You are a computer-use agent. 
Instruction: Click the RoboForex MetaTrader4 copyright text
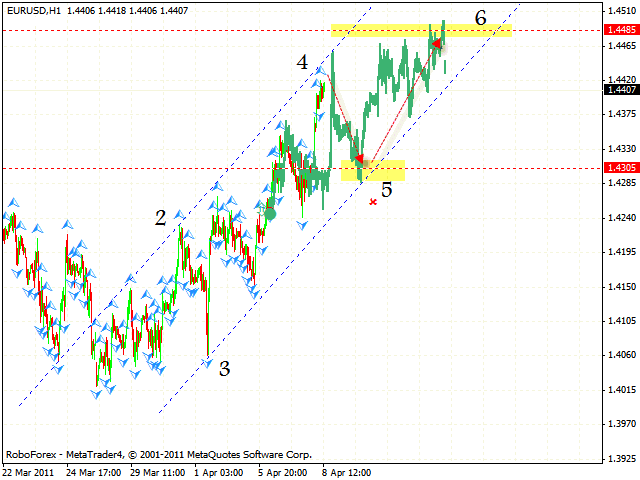point(159,455)
